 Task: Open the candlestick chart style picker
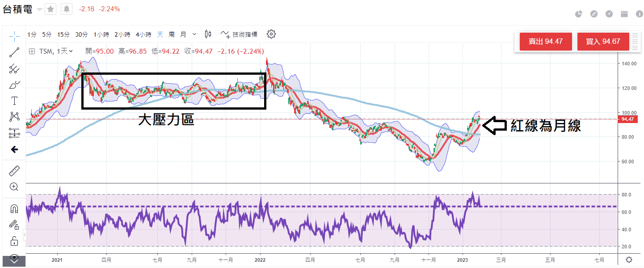(x=208, y=34)
